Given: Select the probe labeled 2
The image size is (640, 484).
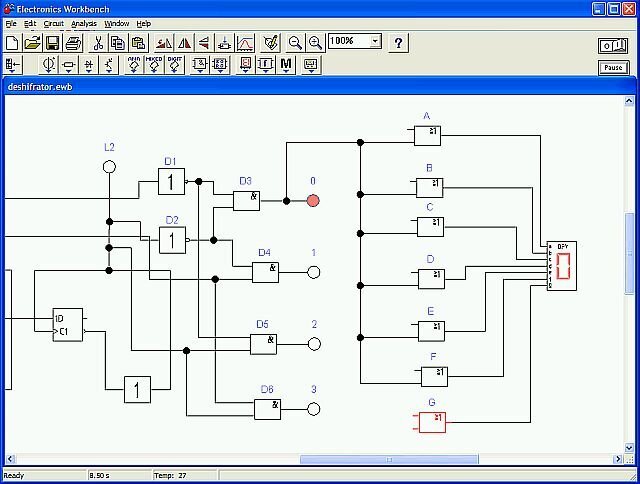Looking at the screenshot, I should (314, 344).
